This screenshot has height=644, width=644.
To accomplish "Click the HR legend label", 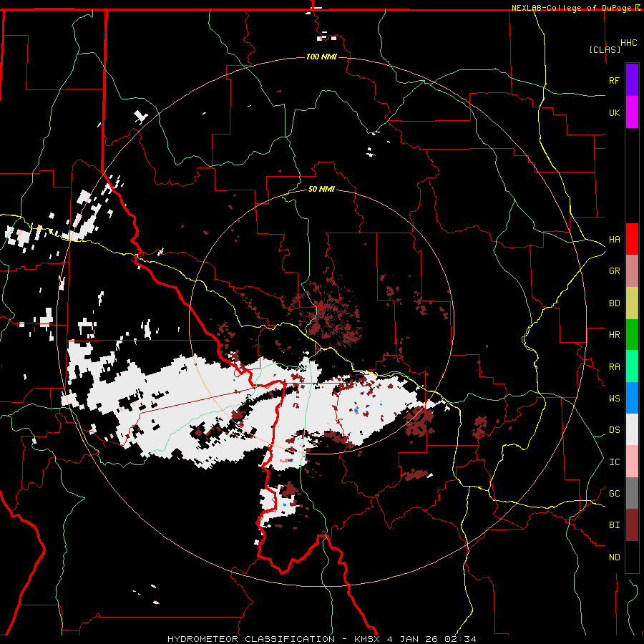I will 615,335.
